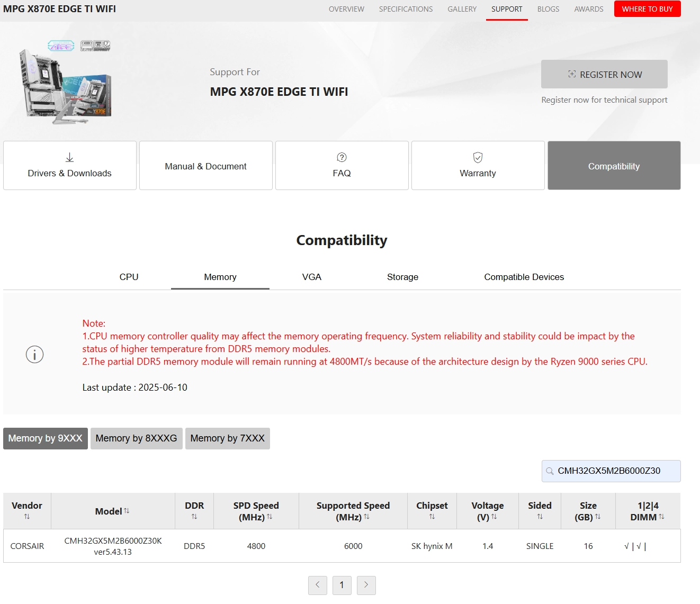The height and width of the screenshot is (604, 700).
Task: Switch to the CPU compatibility tab
Action: [x=129, y=277]
